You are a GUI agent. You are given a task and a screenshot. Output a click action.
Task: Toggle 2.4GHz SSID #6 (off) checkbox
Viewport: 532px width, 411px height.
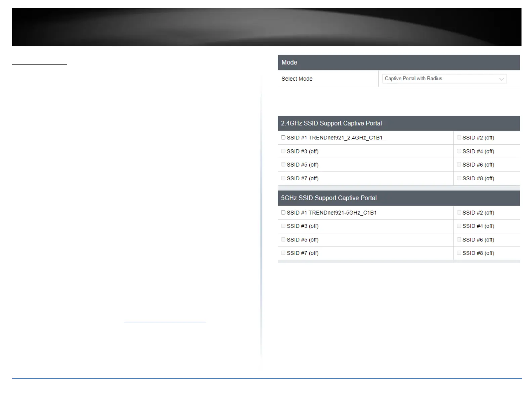coord(459,165)
